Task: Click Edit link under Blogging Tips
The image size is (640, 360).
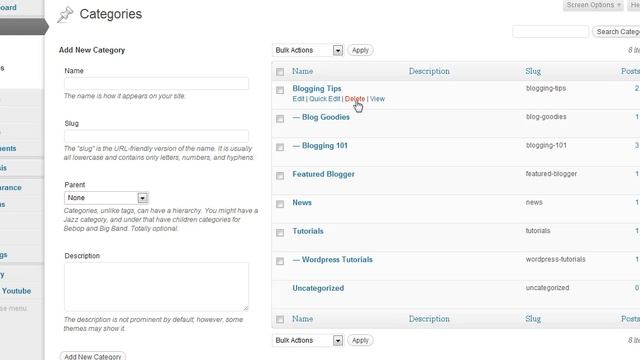Action: click(298, 99)
